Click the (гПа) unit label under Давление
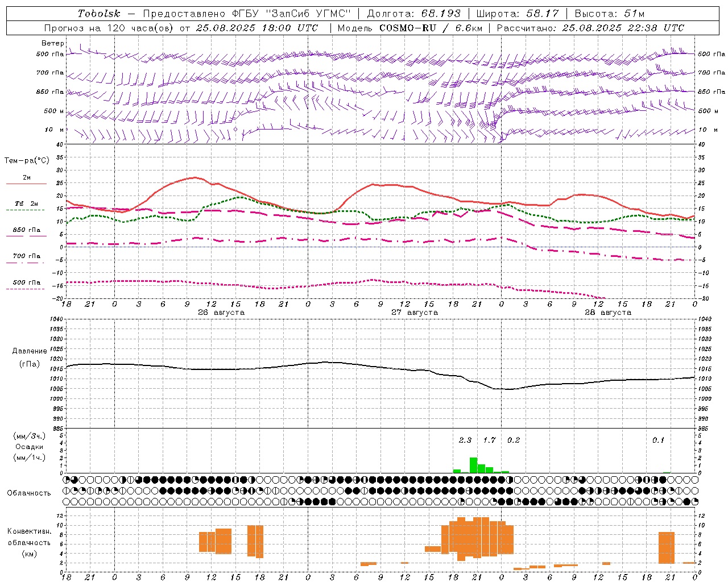This screenshot has height=582, width=728. (30, 364)
